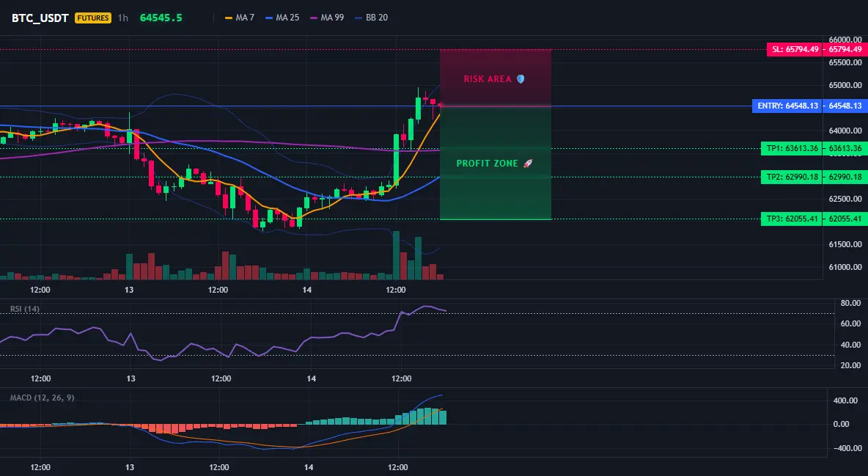Click the yellow FUTURES badge
This screenshot has height=476, width=868.
coord(93,18)
